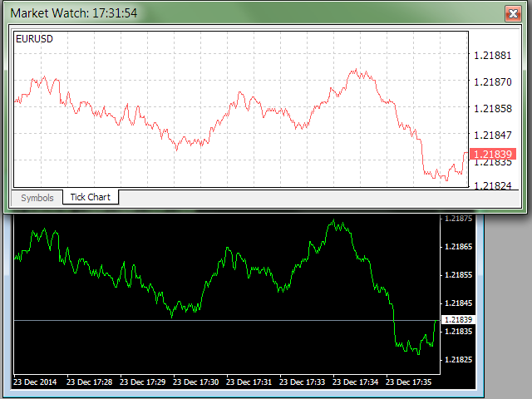
Task: Switch to the Symbols tab
Action: (37, 197)
